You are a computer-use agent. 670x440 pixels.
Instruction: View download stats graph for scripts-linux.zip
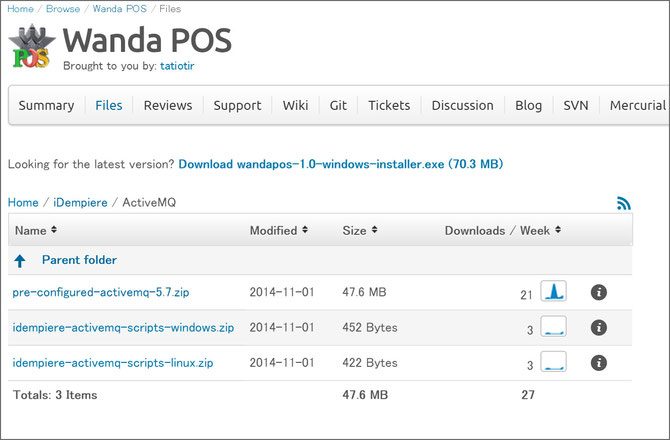click(553, 361)
